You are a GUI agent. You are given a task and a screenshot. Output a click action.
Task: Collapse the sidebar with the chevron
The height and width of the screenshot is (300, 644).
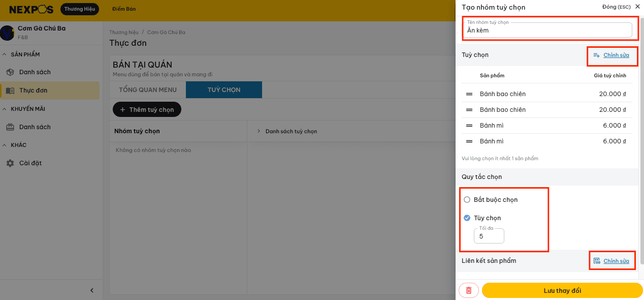coord(92,290)
